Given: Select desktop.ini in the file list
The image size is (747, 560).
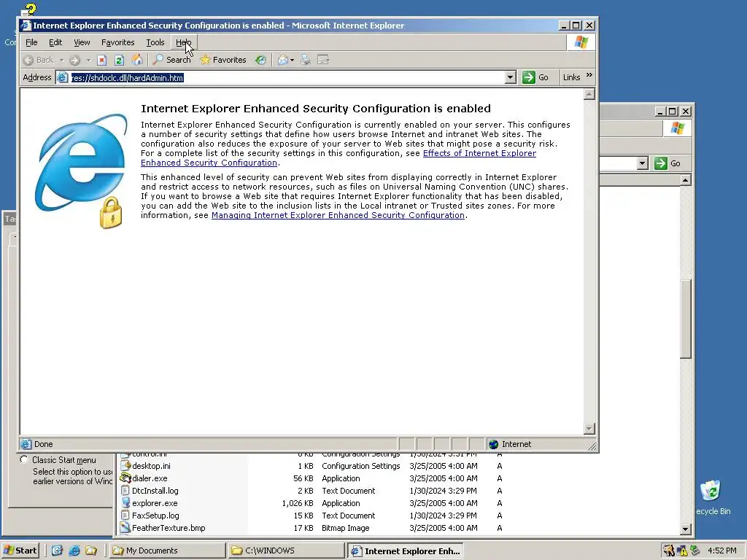Looking at the screenshot, I should tap(151, 466).
